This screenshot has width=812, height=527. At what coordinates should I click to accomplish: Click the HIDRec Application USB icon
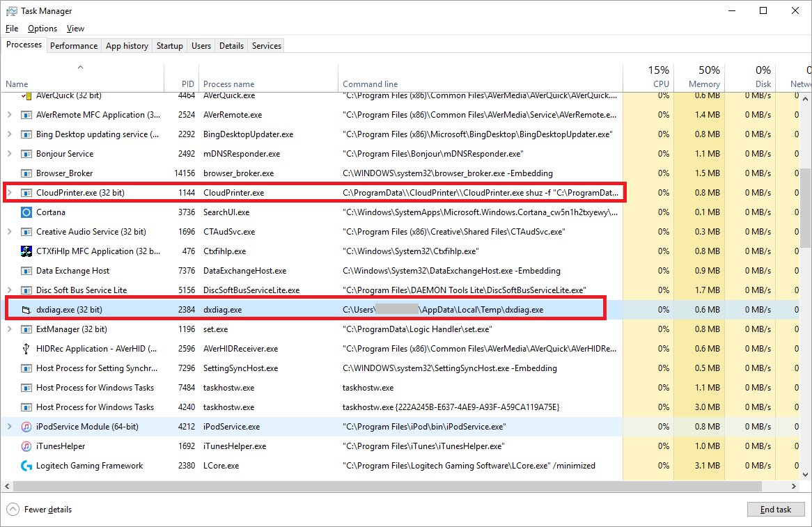pyautogui.click(x=26, y=349)
